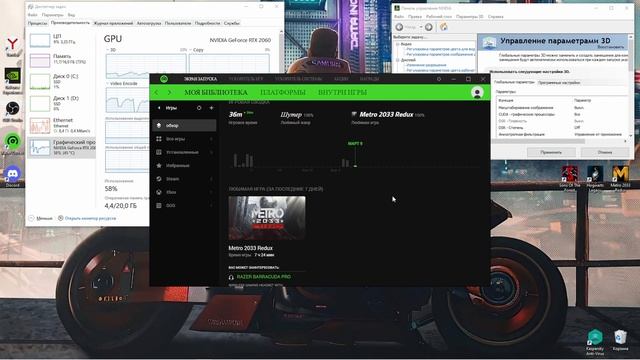This screenshot has height=360, width=640.
Task: Click Открыть монитор ресурсов link
Action: pos(87,218)
